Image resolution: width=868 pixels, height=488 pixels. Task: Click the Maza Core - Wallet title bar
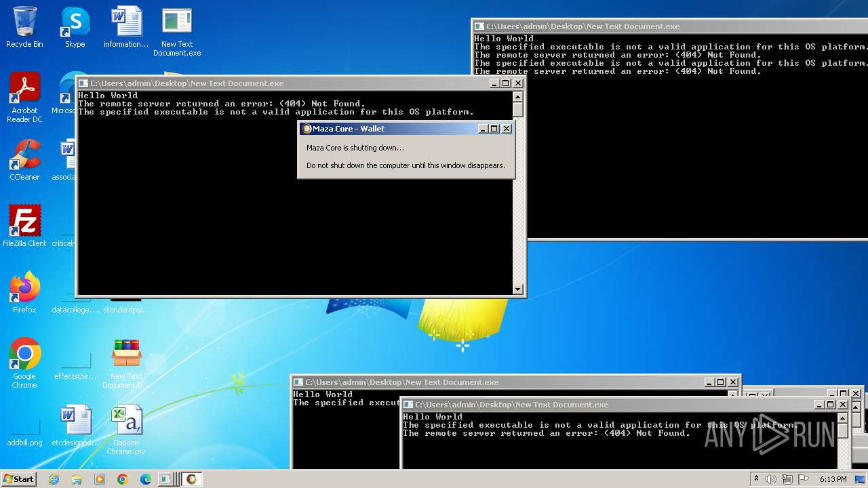click(388, 129)
